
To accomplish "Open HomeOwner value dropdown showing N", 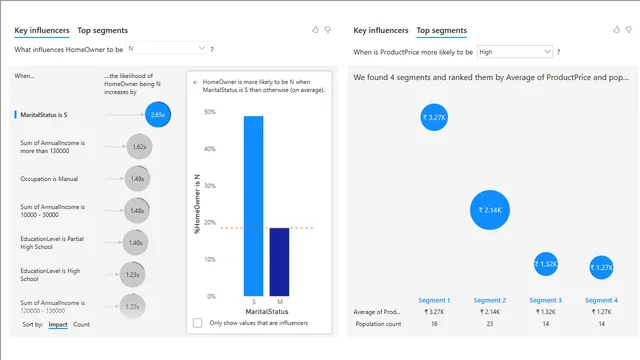I will 167,48.
